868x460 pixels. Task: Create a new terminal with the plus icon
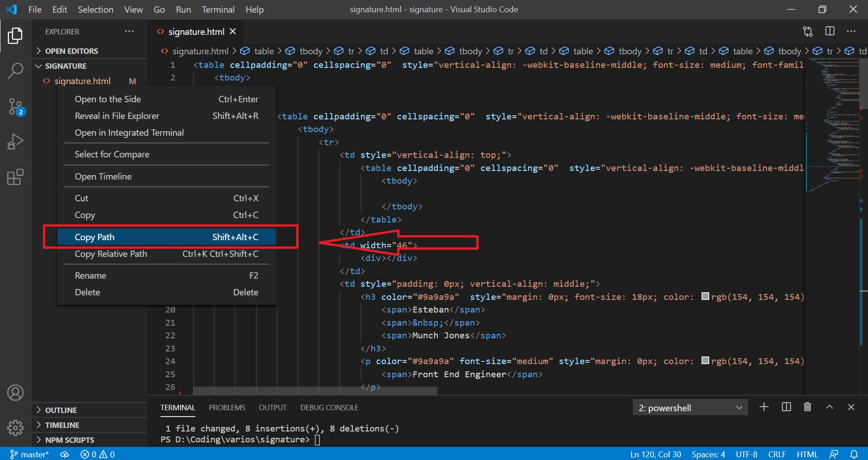[764, 407]
